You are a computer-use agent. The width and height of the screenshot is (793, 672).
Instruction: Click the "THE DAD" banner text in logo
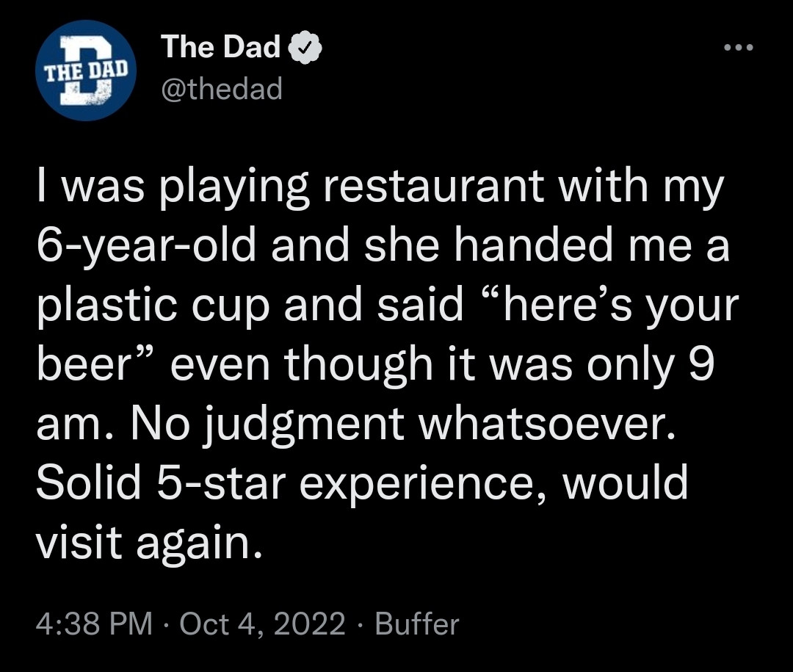[x=87, y=73]
